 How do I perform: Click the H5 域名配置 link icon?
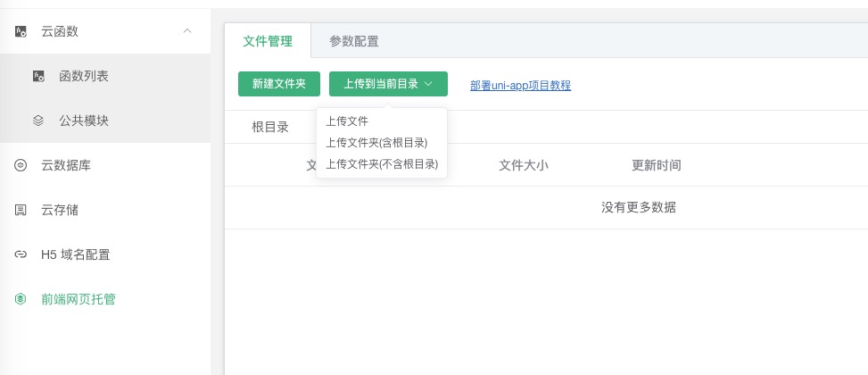click(x=21, y=254)
